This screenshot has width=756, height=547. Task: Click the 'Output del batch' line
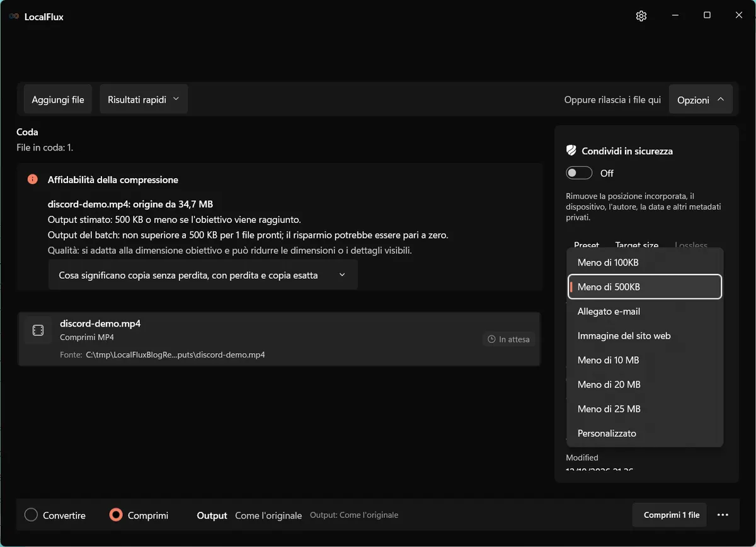click(x=248, y=235)
